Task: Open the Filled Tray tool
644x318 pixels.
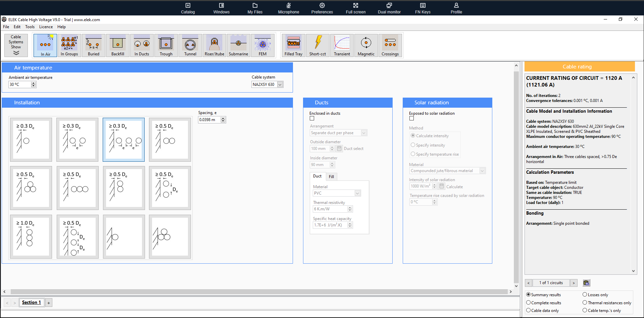Action: click(294, 45)
